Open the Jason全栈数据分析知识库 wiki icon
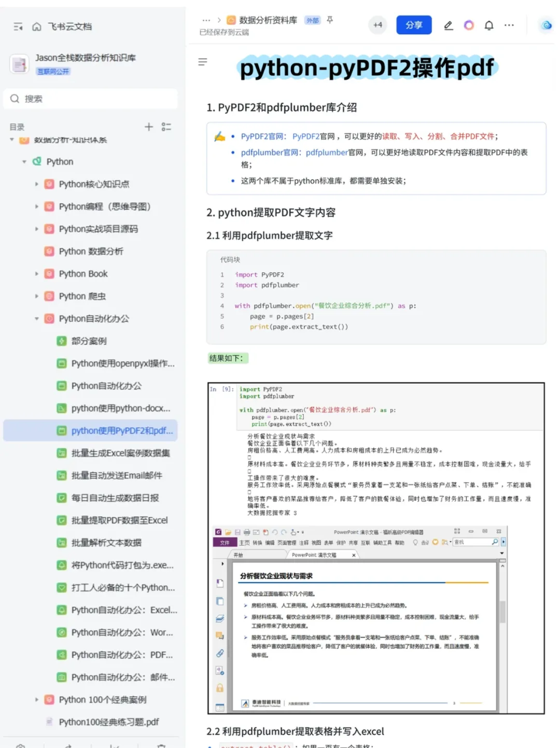The height and width of the screenshot is (748, 560). [x=20, y=64]
